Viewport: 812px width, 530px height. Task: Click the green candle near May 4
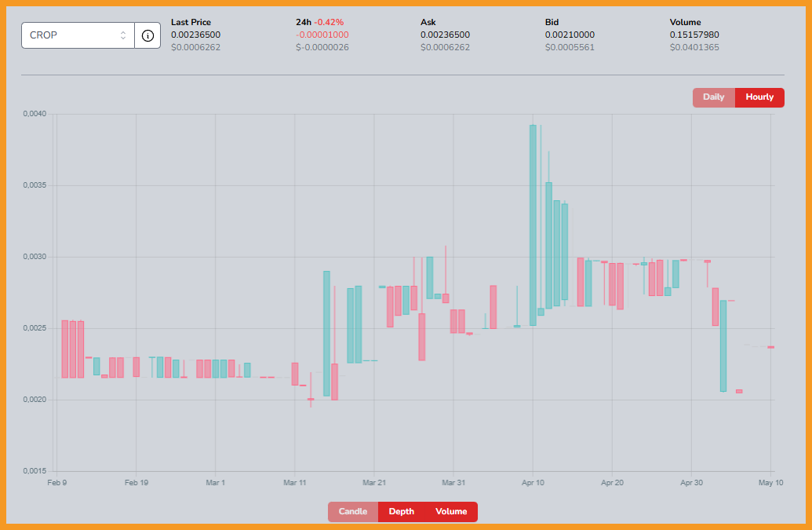(723, 345)
